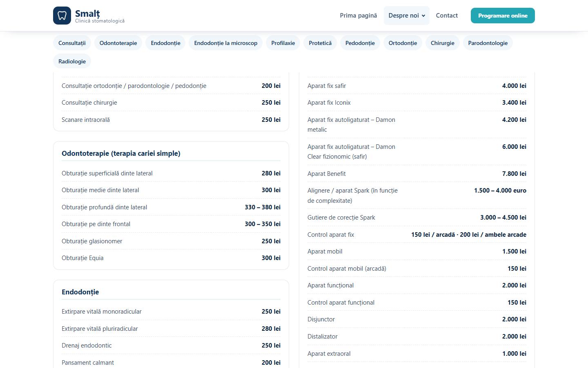The height and width of the screenshot is (368, 588).
Task: Select the Parodontologie category chip
Action: click(488, 43)
